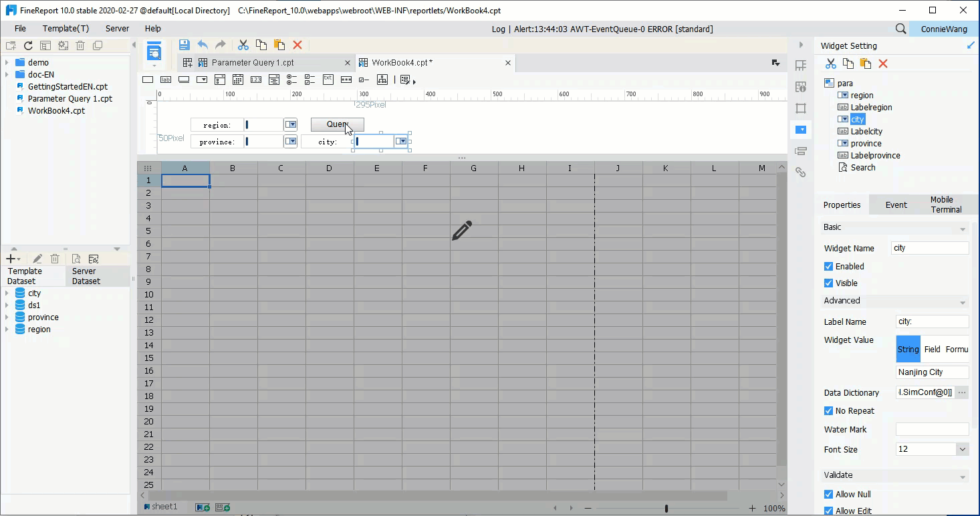Open the Template(T) menu
980x516 pixels.
point(66,29)
